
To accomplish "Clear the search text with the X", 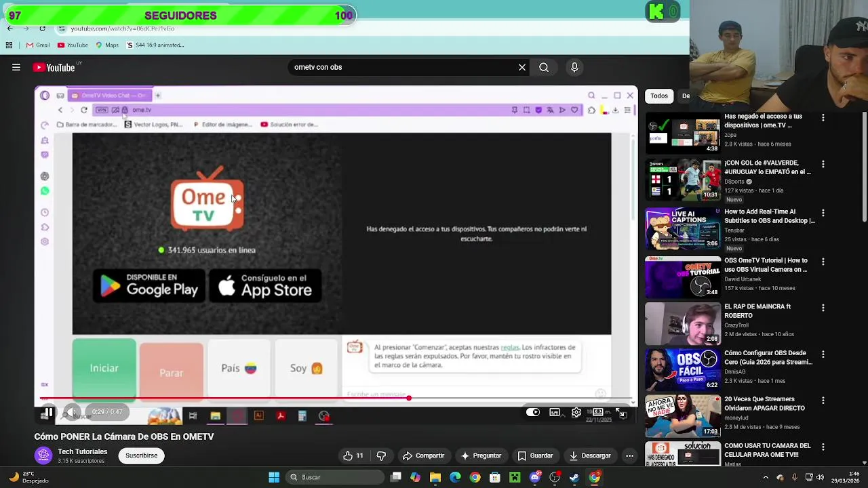I will 522,67.
